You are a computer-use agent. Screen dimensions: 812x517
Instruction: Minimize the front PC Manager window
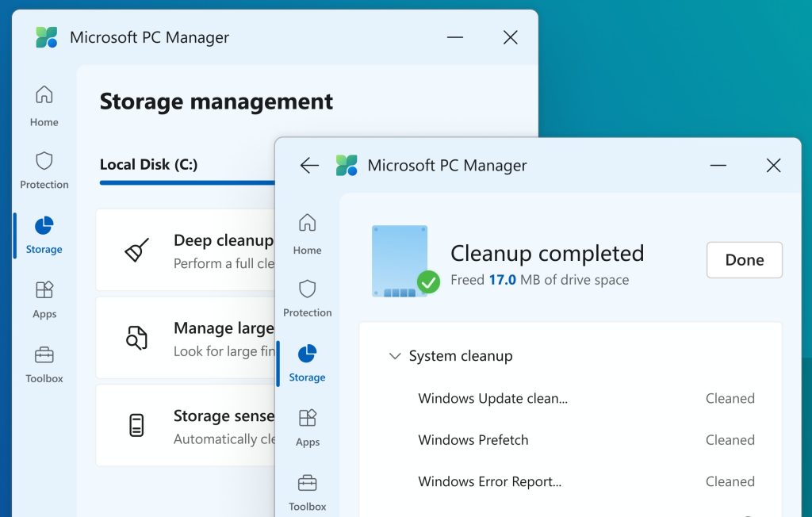pyautogui.click(x=718, y=165)
